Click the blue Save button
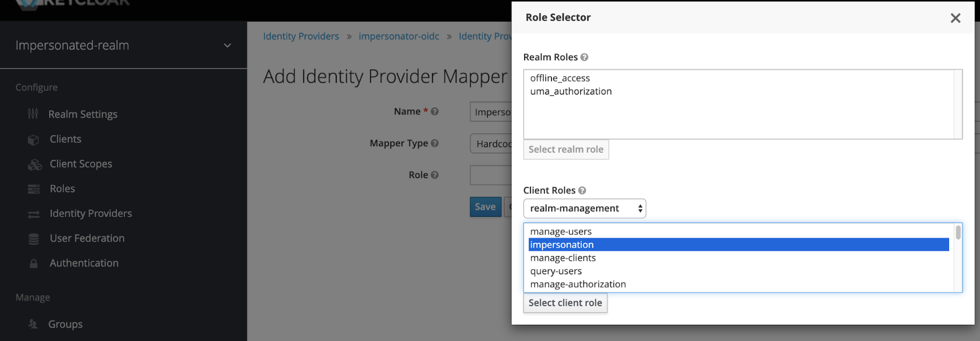Viewport: 980px width, 341px height. 485,207
